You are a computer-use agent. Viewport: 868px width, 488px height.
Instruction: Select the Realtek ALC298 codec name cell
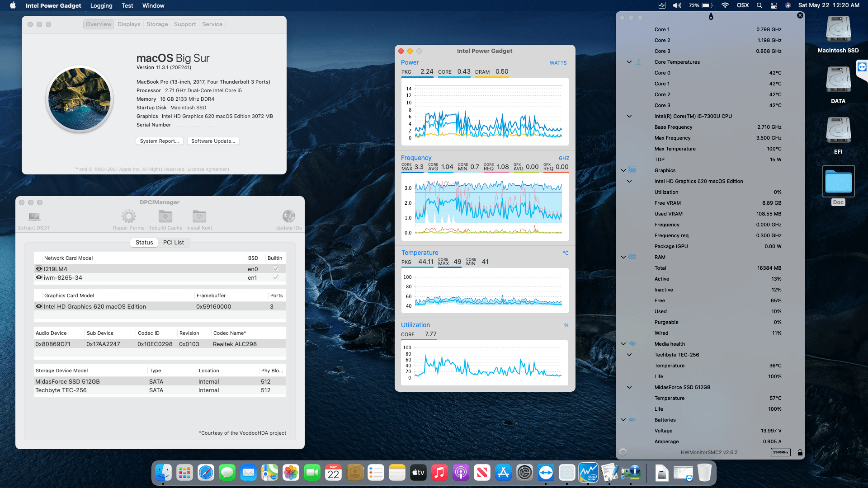tap(235, 344)
